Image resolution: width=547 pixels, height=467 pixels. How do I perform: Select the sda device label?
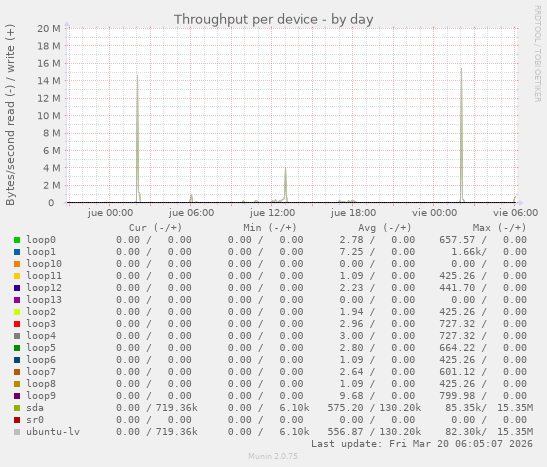pos(35,408)
